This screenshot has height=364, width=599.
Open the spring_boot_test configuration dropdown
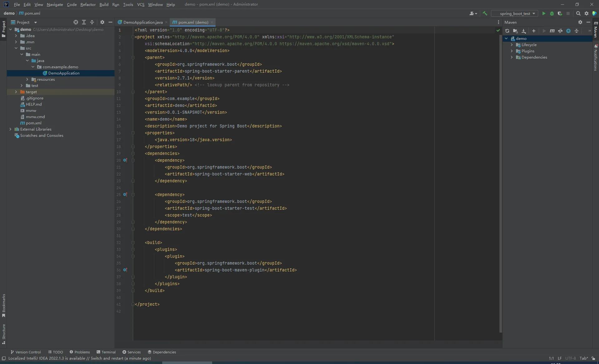pos(534,13)
